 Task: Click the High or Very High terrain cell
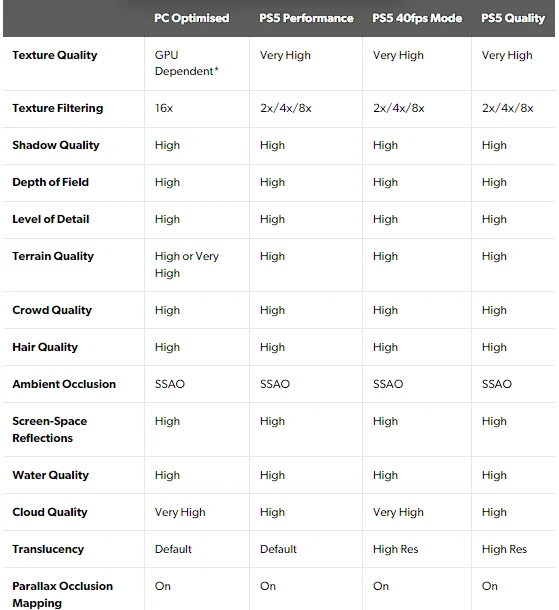[187, 265]
